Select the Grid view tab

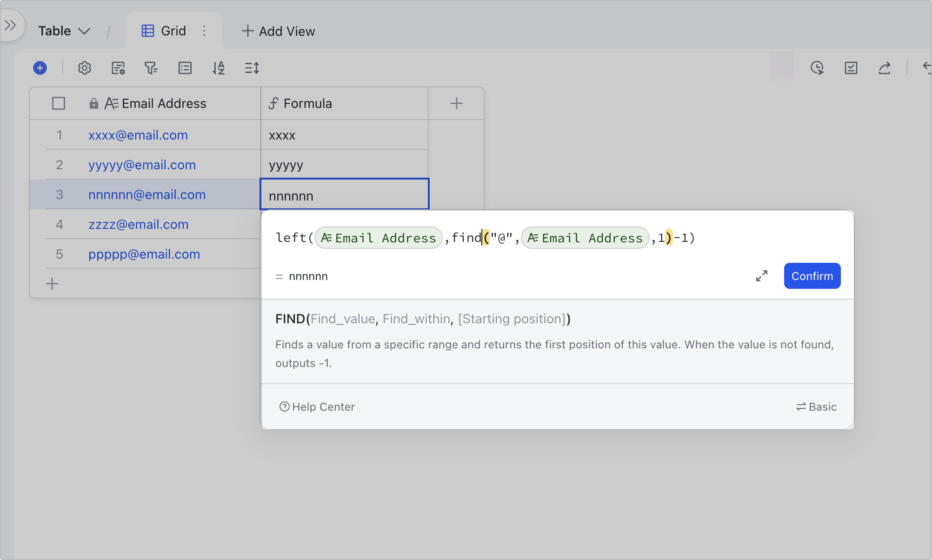(x=164, y=31)
